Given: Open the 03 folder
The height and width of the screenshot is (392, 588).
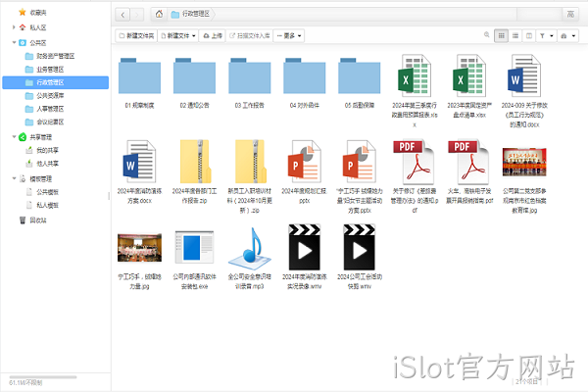Looking at the screenshot, I should tap(249, 76).
